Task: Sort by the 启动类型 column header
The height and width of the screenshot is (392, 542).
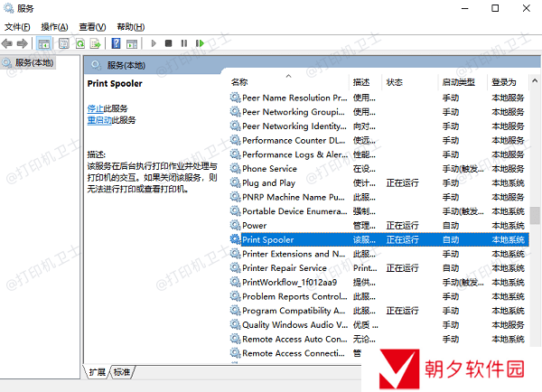Action: click(458, 82)
